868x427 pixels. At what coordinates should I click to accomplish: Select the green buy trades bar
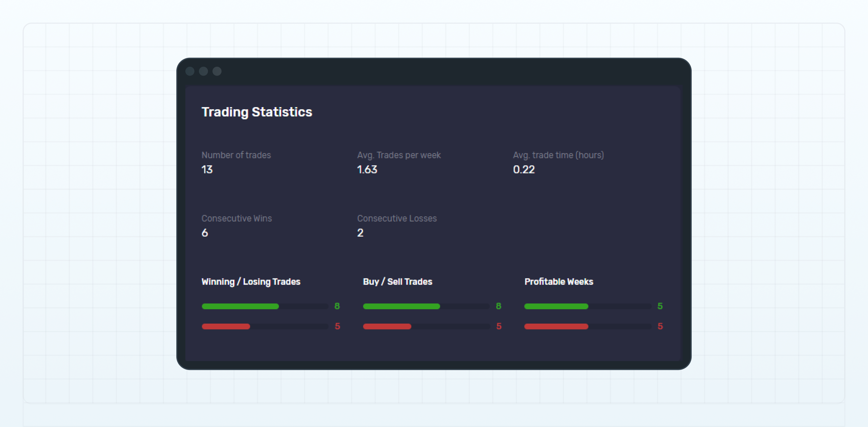tap(401, 306)
